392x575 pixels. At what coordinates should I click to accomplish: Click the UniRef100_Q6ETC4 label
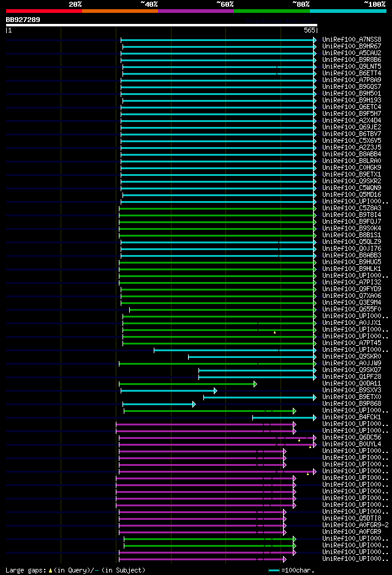click(352, 107)
